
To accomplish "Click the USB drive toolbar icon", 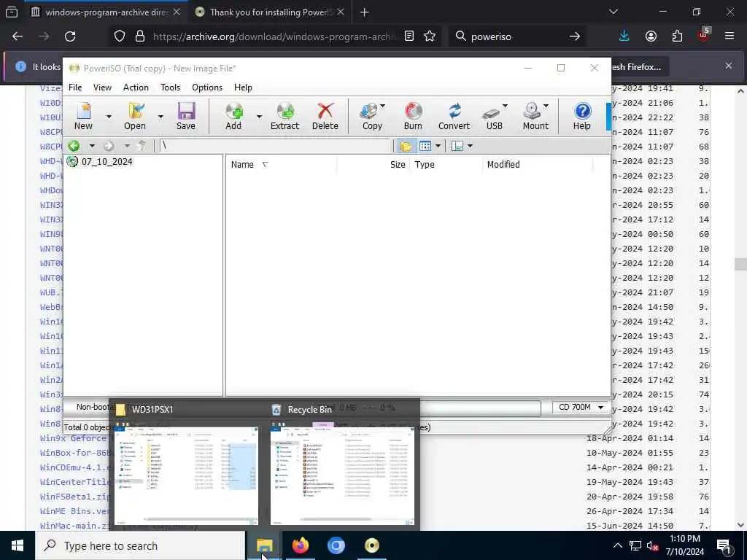I will pos(493,116).
